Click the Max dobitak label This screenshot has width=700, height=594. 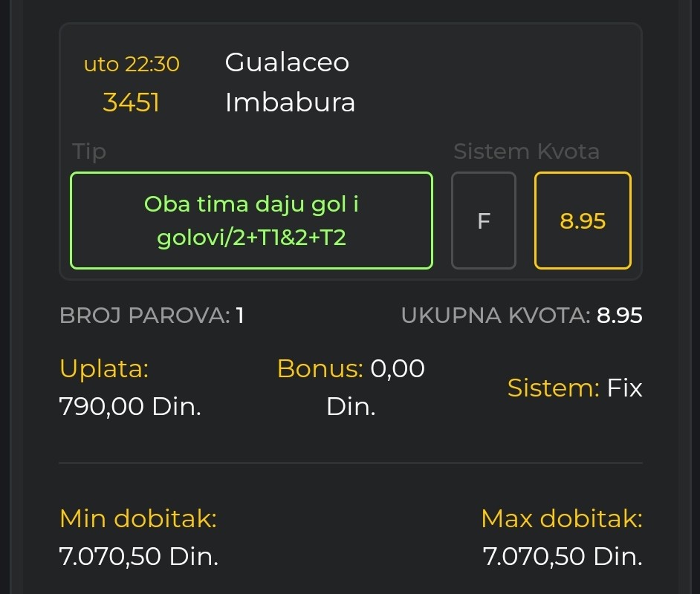[562, 518]
